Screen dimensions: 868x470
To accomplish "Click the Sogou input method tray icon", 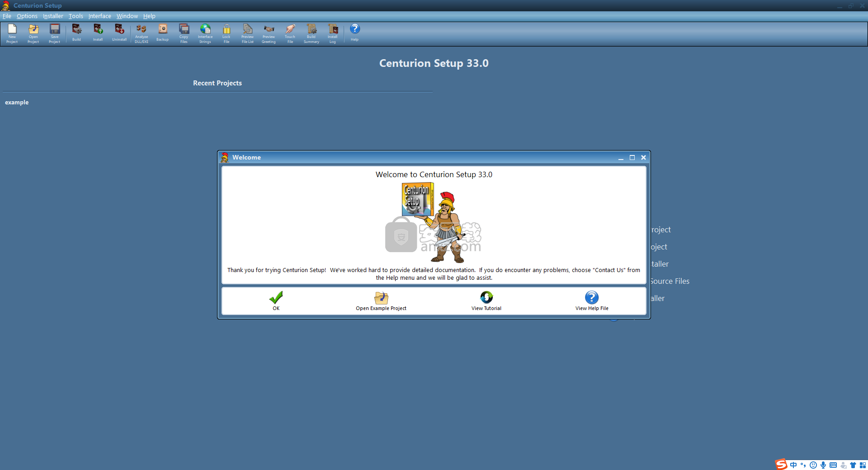I will 781,465.
